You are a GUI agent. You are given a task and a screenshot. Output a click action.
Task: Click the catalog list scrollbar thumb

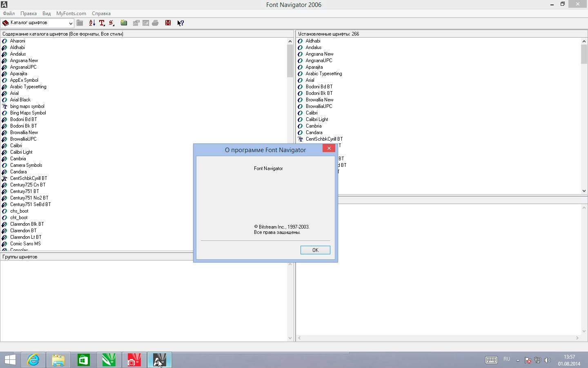290,61
